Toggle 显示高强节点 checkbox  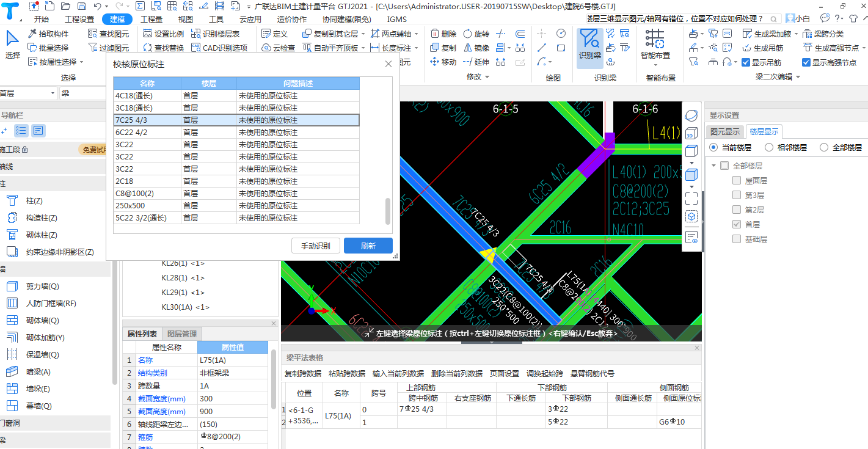coord(806,62)
